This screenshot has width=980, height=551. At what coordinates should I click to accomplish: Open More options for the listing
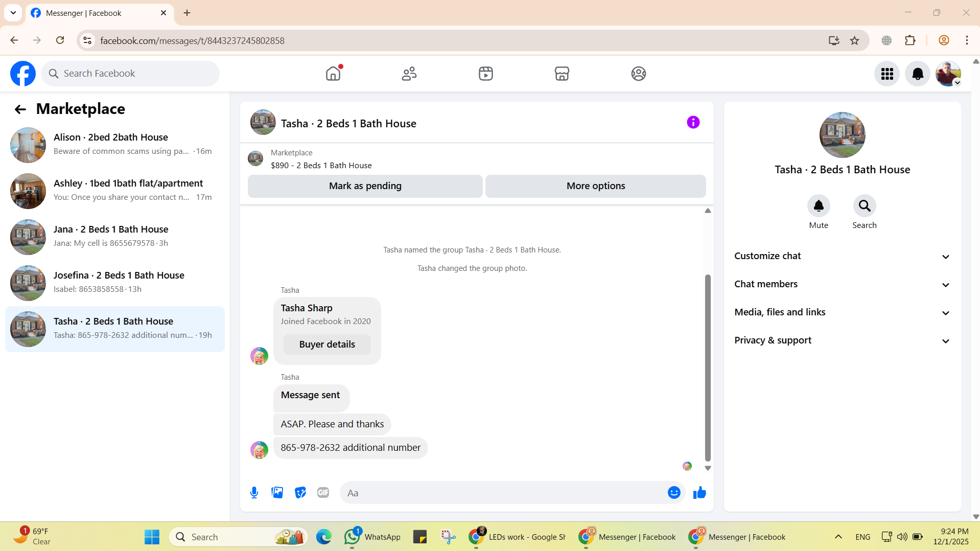pyautogui.click(x=596, y=186)
